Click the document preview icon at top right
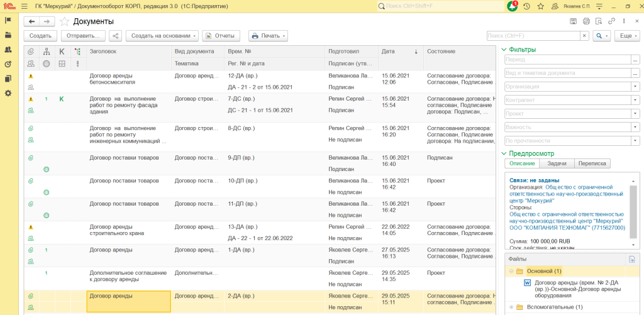Image resolution: width=644 pixels, height=315 pixels. pyautogui.click(x=599, y=21)
